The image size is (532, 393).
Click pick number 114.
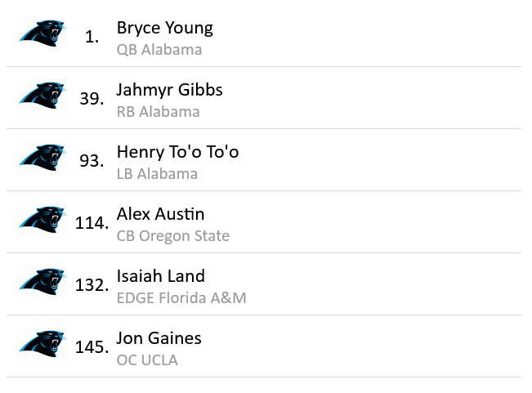[x=92, y=223]
